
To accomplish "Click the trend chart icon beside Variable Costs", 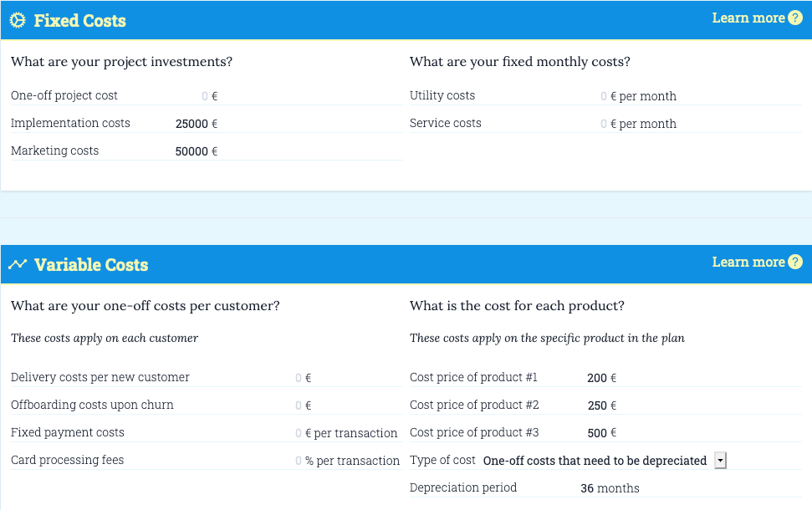I will click(18, 263).
